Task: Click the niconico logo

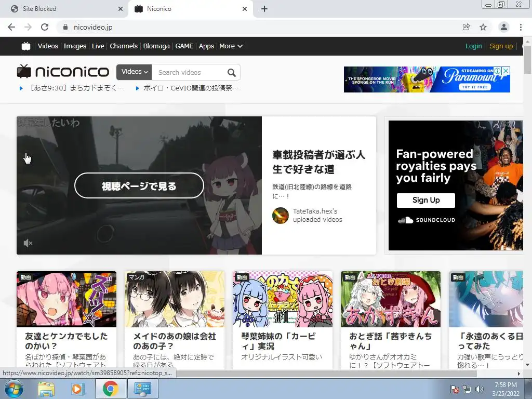Action: pyautogui.click(x=63, y=71)
